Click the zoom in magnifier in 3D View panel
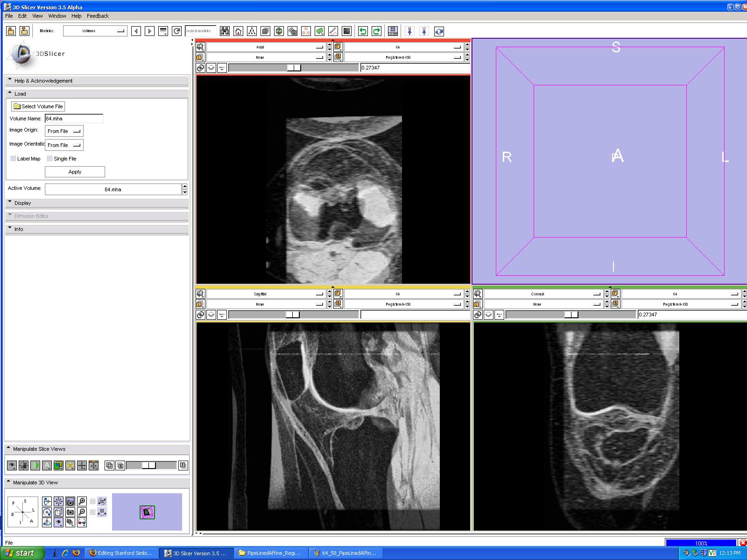 click(x=82, y=502)
